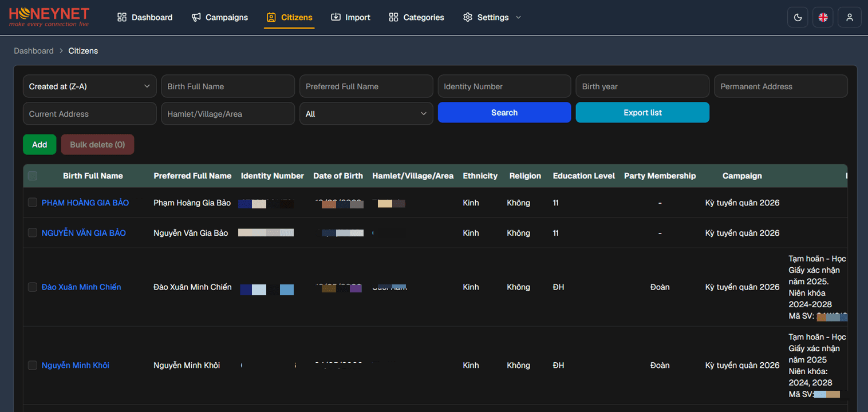Toggle dark mode moon icon

coord(798,17)
